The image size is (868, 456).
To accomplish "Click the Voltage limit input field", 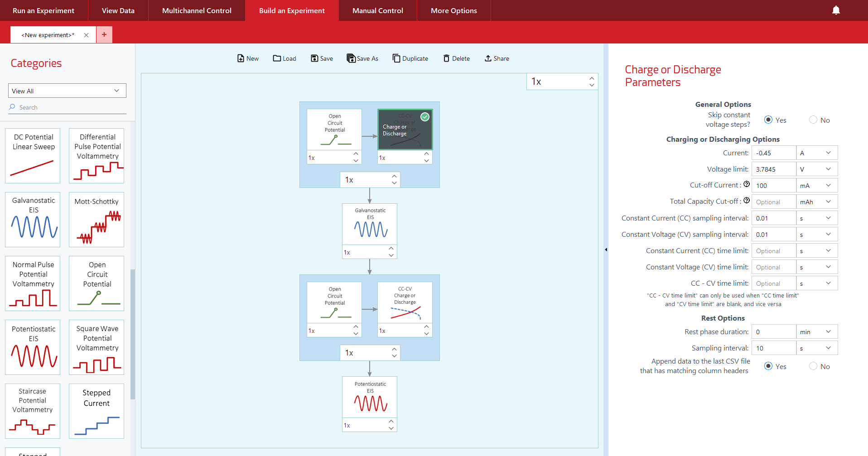I will 773,169.
